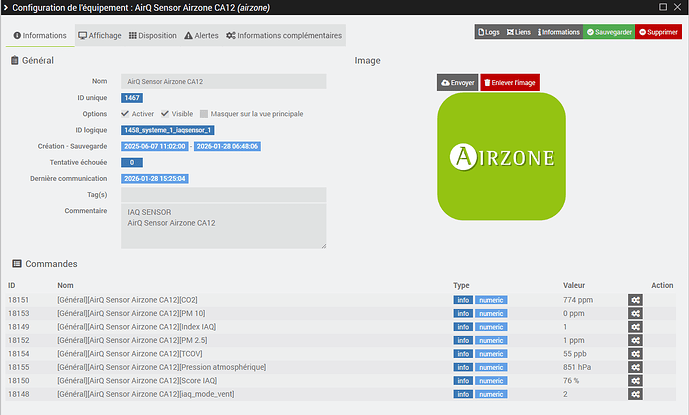Viewport: 689px width, 415px height.
Task: Click last communication 2026-01-28 15:25:04
Action: (155, 178)
